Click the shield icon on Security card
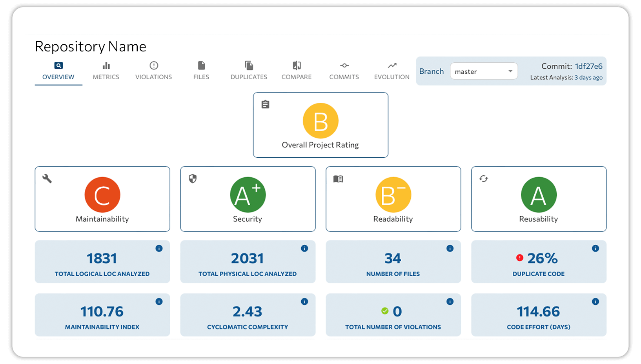641x364 pixels. pos(193,179)
